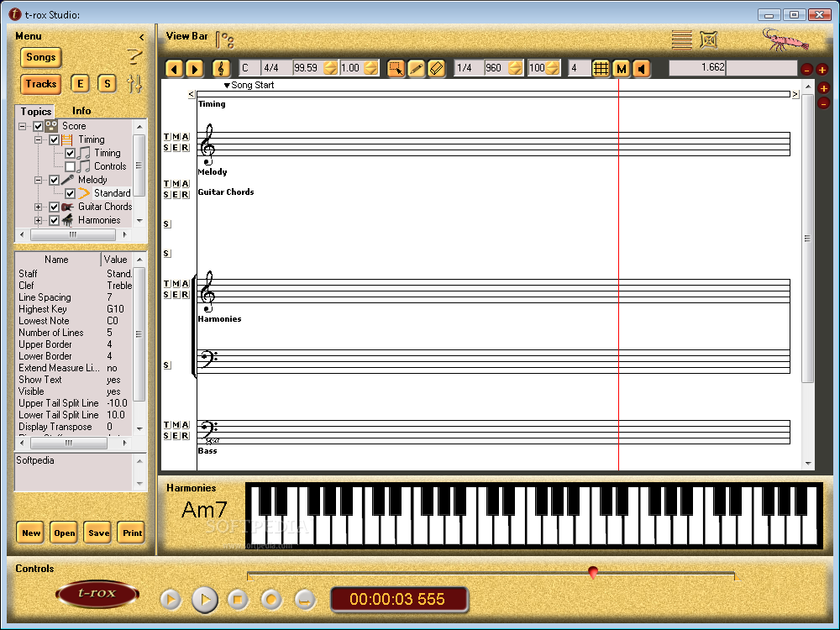The image size is (840, 630).
Task: Toggle the grid icon in toolbar
Action: click(601, 68)
